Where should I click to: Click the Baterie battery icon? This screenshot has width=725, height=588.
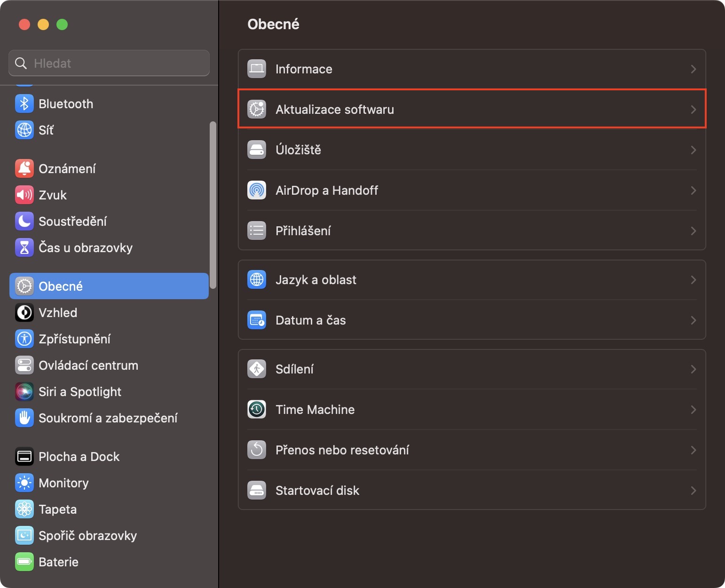[24, 562]
